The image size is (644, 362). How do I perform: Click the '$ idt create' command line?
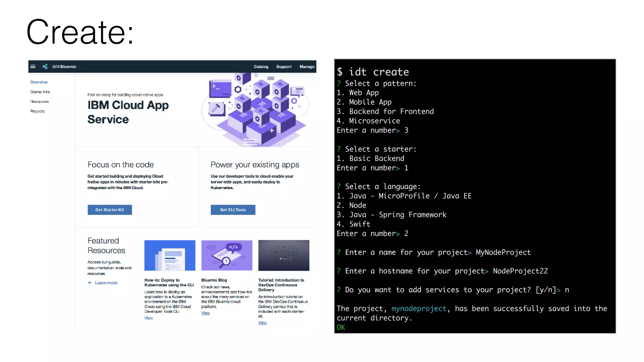click(x=373, y=72)
